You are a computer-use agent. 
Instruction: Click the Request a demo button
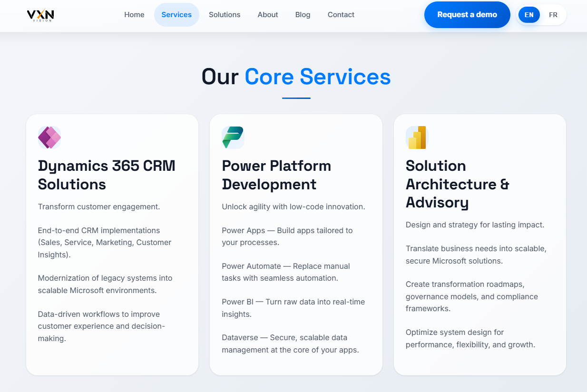point(467,15)
